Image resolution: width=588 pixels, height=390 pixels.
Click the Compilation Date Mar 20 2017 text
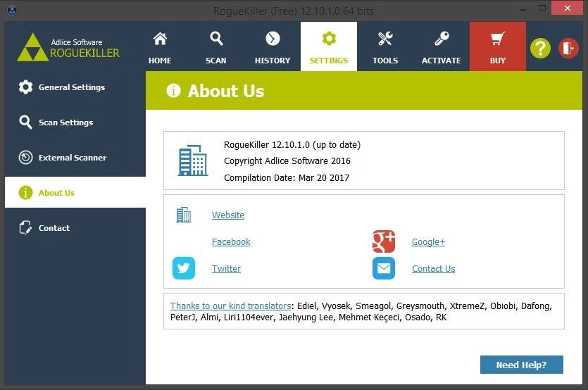pyautogui.click(x=287, y=177)
